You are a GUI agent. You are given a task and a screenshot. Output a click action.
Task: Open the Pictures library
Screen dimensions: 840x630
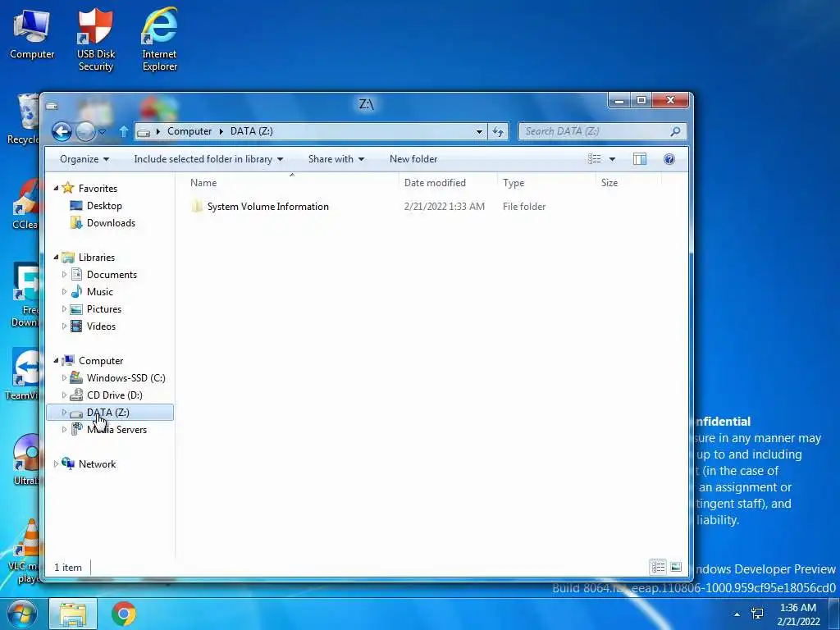[x=104, y=309]
